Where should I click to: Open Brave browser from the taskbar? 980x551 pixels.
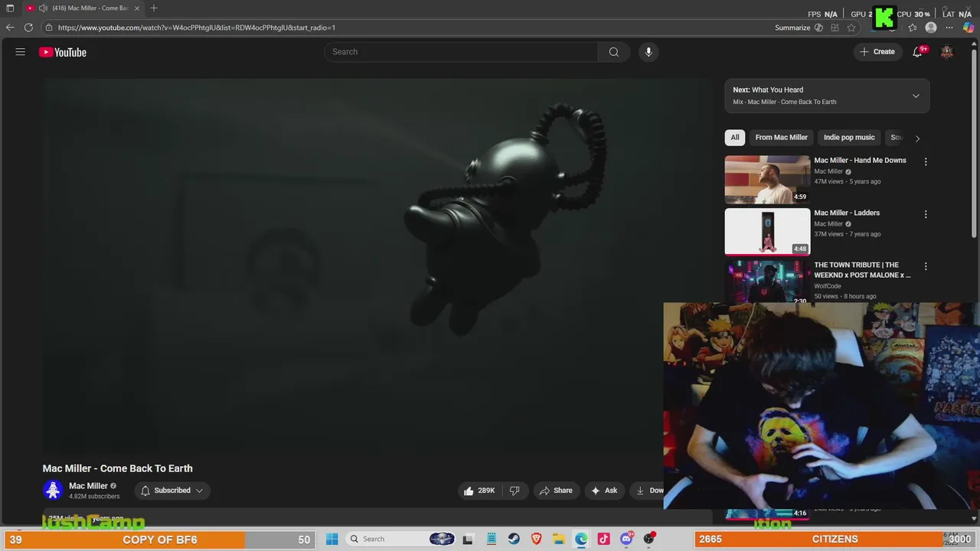tap(537, 539)
